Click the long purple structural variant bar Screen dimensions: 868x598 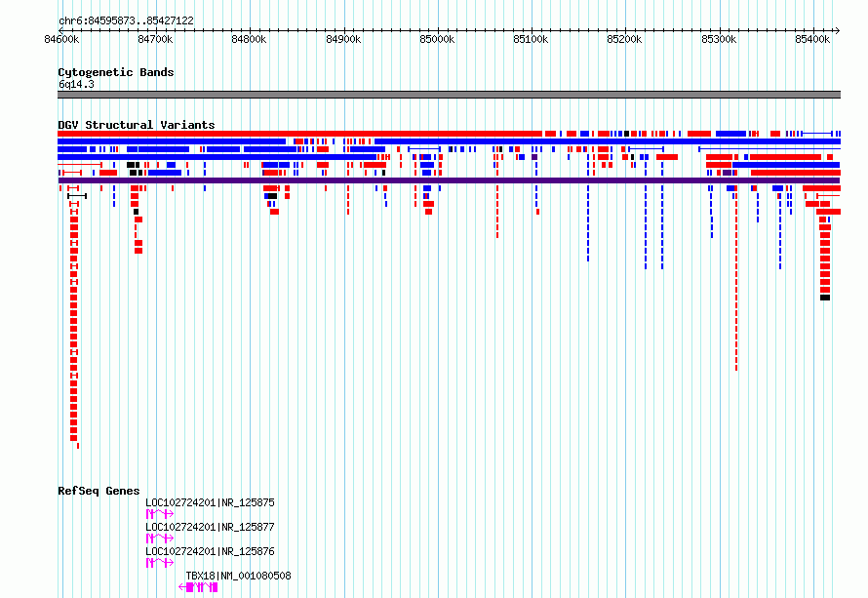pos(449,180)
